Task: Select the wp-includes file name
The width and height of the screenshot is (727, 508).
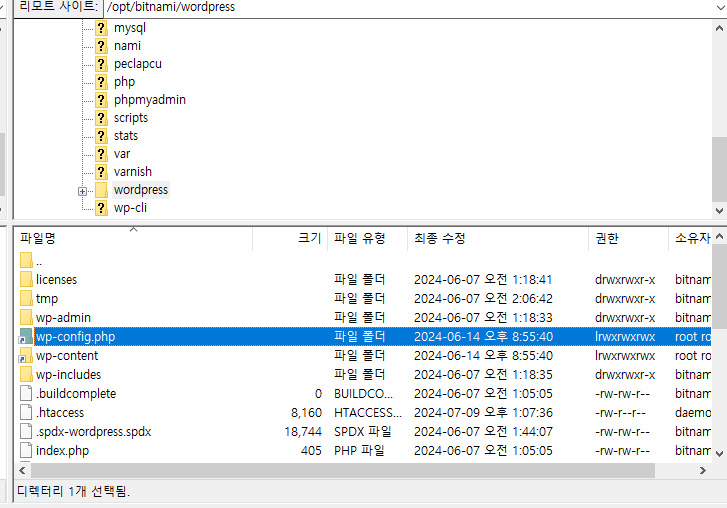Action: pyautogui.click(x=69, y=375)
